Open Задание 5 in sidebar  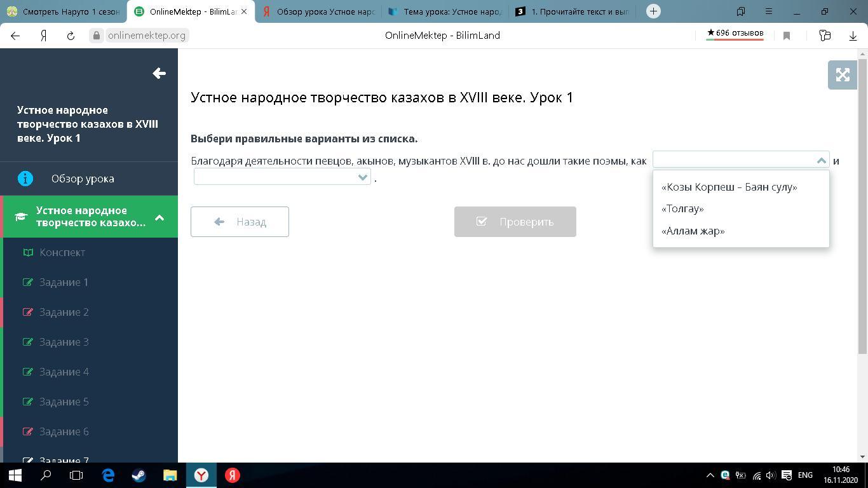[64, 402]
